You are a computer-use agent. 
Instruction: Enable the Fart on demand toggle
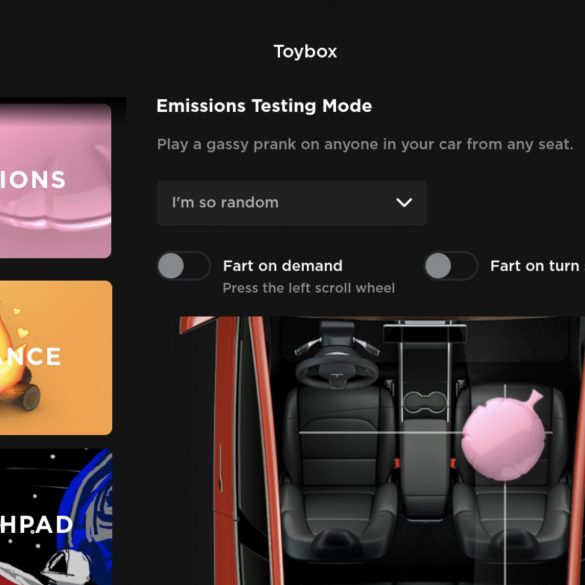(x=183, y=266)
